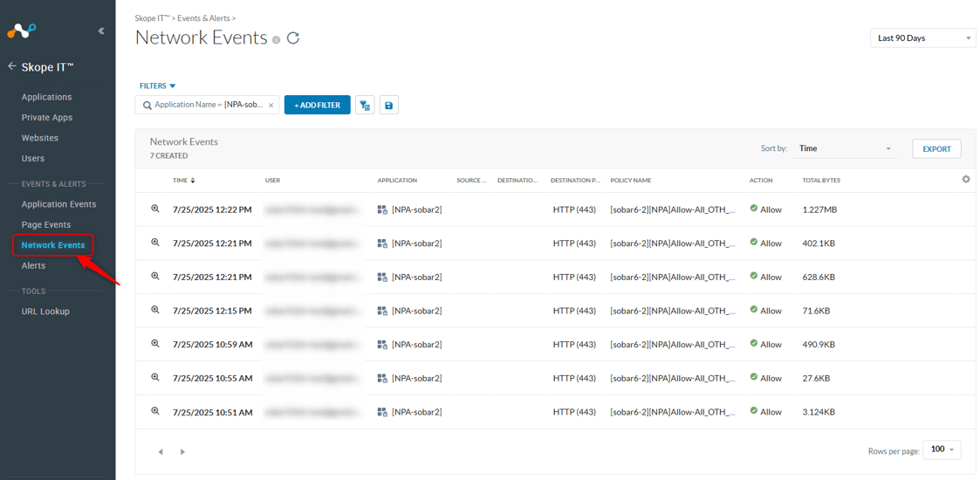Open Private Apps in sidebar
This screenshot has height=480, width=980.
pyautogui.click(x=47, y=118)
